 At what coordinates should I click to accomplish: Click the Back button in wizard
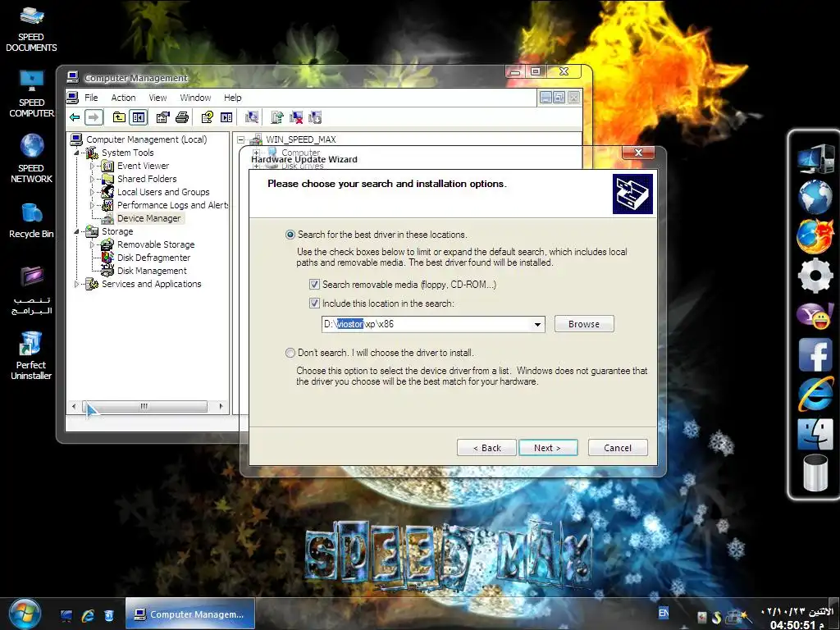tap(486, 448)
